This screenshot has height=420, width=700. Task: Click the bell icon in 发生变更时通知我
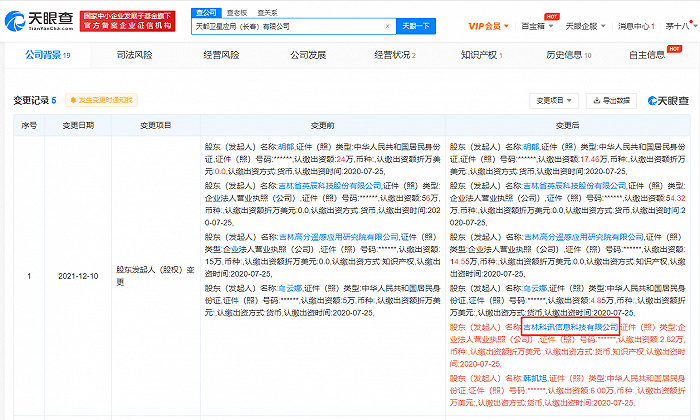click(73, 100)
